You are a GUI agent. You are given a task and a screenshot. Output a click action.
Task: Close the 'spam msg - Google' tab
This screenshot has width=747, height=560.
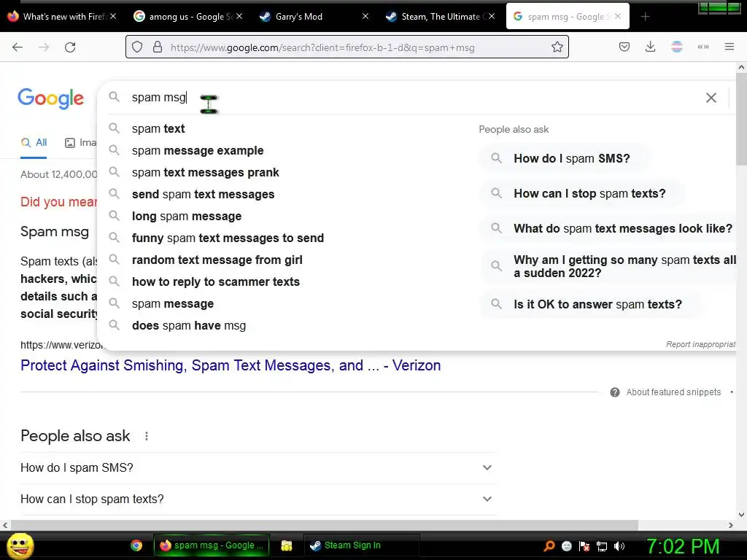[618, 16]
